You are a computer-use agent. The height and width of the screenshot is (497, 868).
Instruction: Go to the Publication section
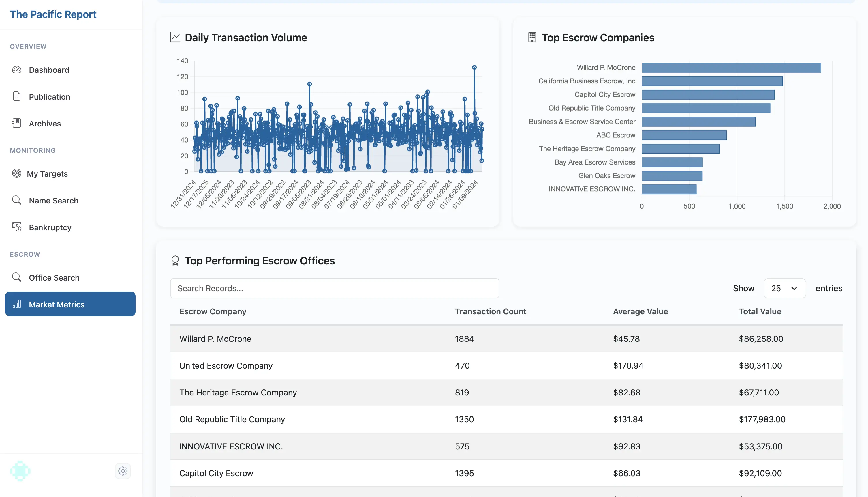[71, 97]
